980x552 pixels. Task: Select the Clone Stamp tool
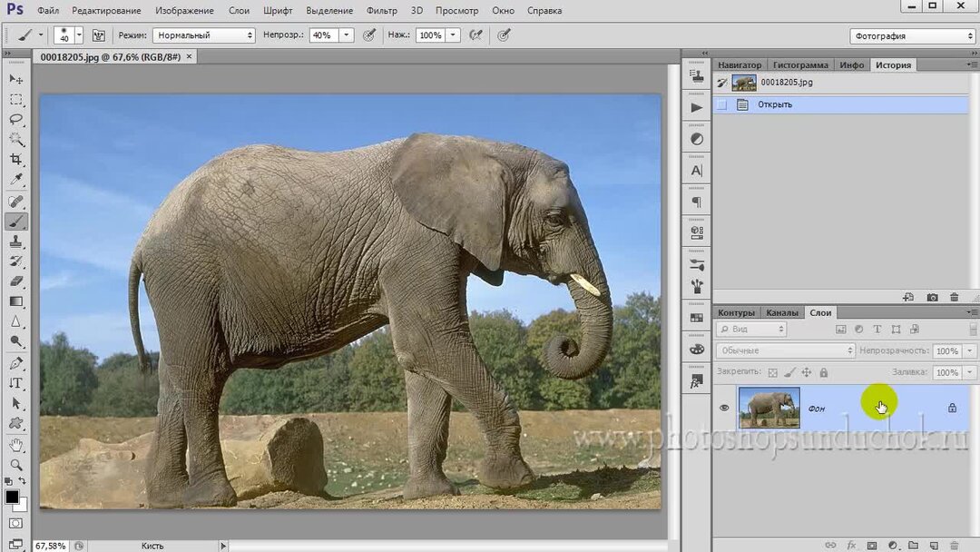point(16,241)
